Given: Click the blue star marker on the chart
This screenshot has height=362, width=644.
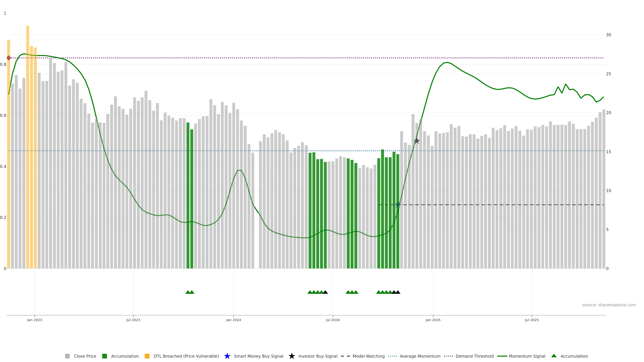Looking at the screenshot, I should pyautogui.click(x=398, y=205).
